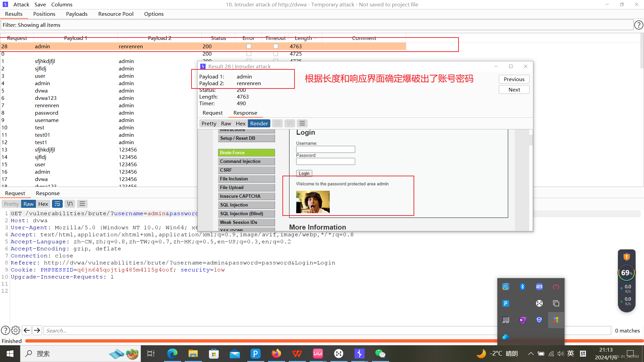
Task: Open Command Injection in rendered DVWA menu
Action: click(247, 161)
